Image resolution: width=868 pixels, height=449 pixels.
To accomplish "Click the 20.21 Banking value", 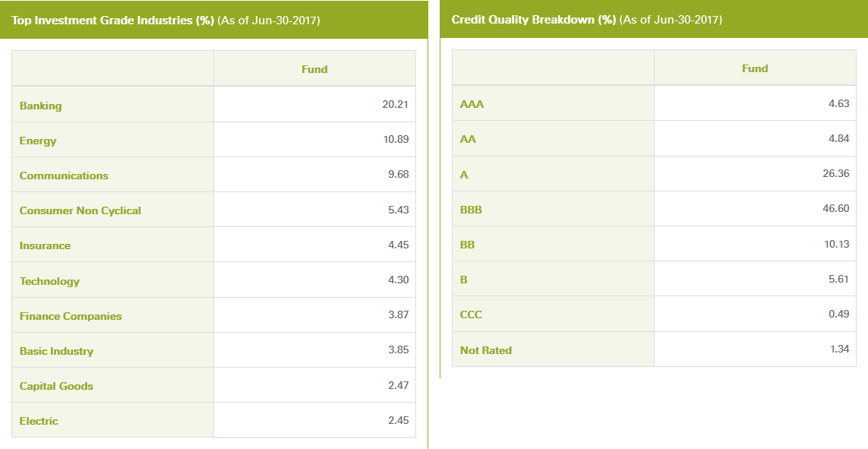I will (395, 104).
